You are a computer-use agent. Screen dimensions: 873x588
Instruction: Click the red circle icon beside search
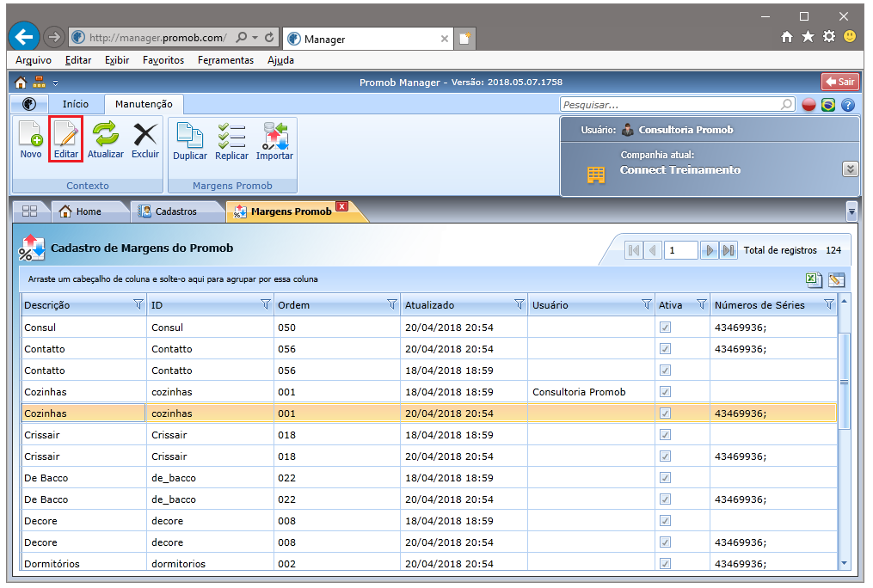pos(809,105)
